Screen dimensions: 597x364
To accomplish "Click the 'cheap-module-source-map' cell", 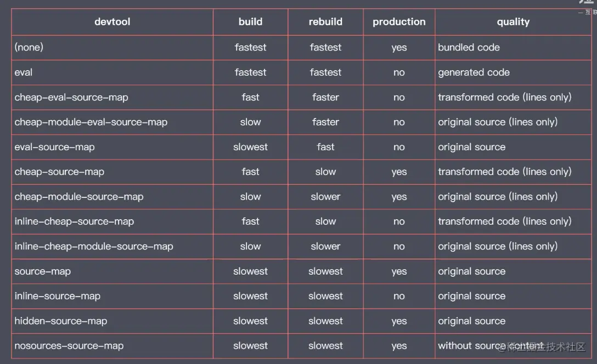I will coord(78,197).
